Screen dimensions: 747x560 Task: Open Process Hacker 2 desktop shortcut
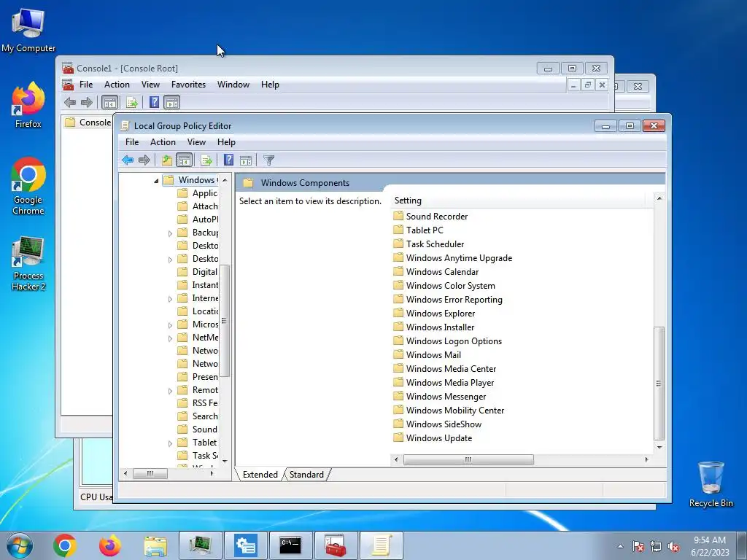pos(28,262)
